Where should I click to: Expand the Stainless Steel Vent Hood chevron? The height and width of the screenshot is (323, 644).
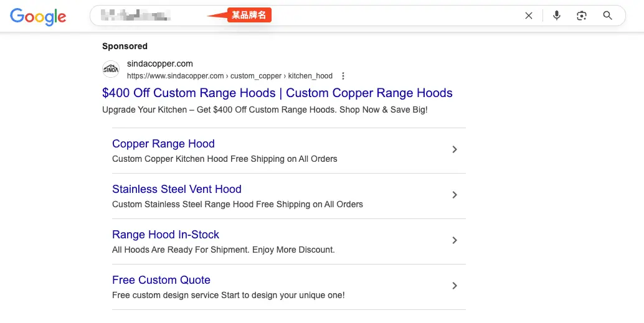pos(455,195)
